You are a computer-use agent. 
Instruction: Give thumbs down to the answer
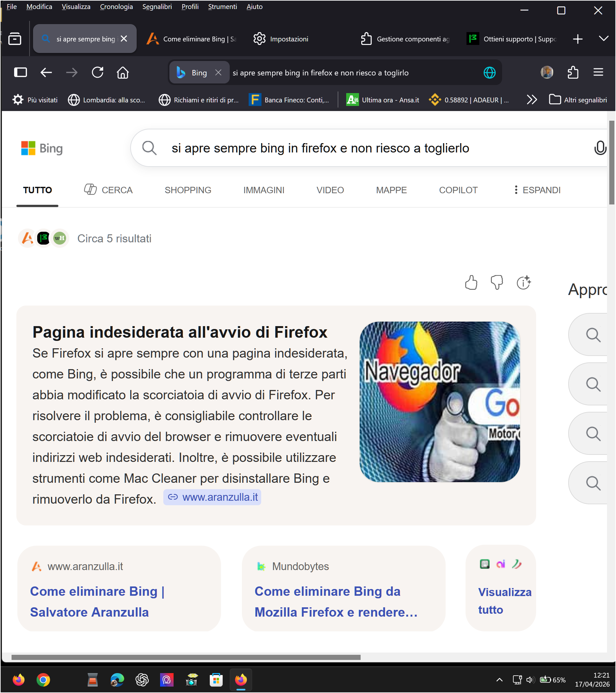(x=497, y=282)
